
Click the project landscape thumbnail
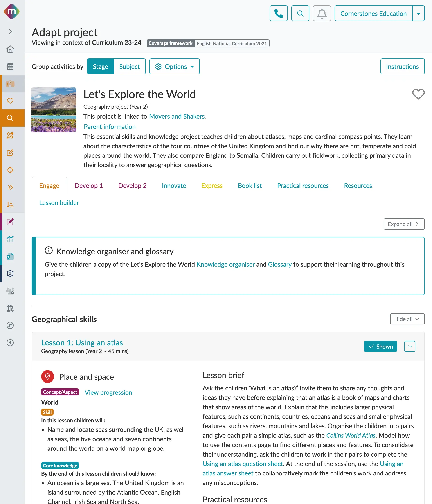(54, 110)
